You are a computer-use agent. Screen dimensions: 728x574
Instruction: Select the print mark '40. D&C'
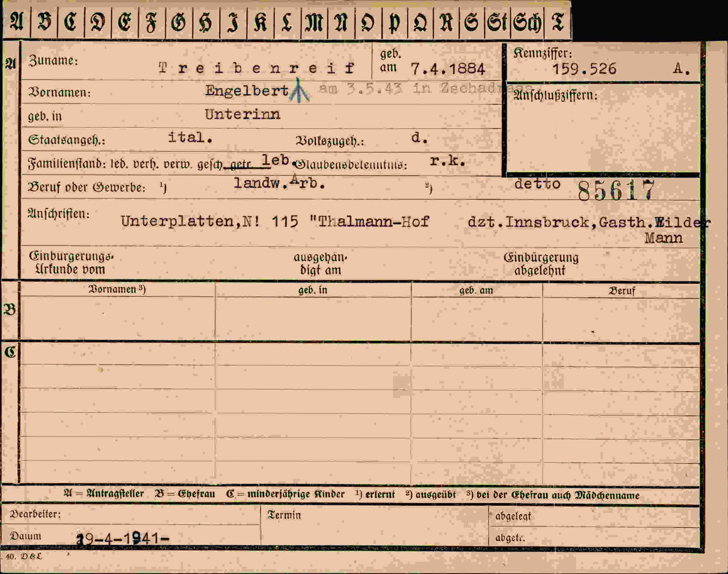(23, 556)
